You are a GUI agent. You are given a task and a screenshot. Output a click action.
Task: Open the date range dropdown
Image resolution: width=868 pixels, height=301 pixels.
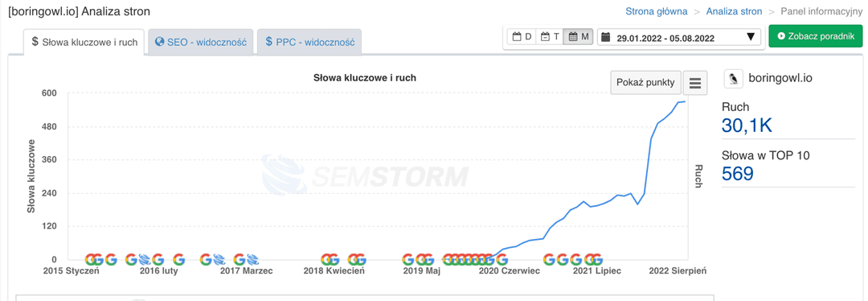(678, 37)
